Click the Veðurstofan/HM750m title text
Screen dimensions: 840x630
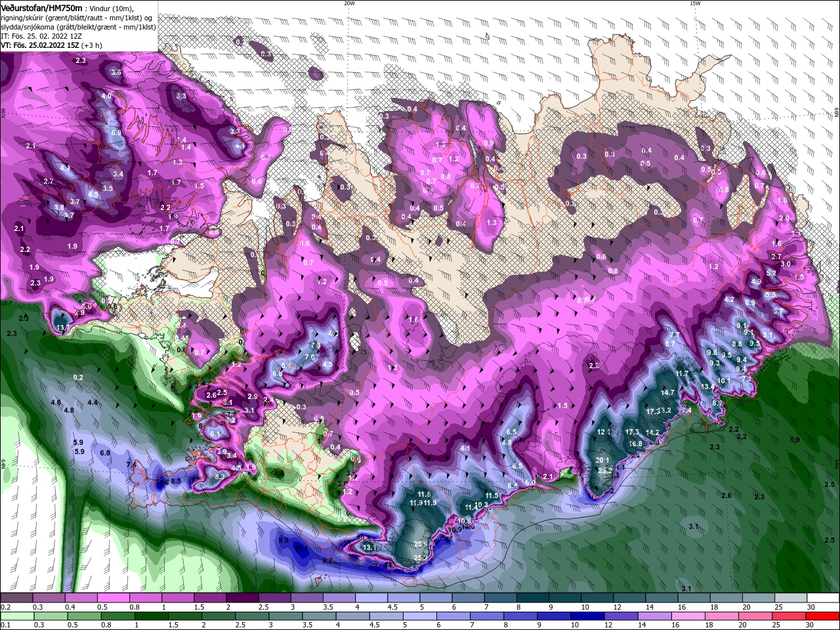click(41, 7)
